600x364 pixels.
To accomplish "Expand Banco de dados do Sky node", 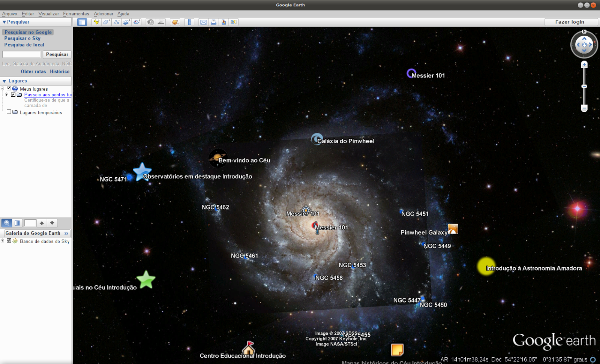I will tap(2, 241).
